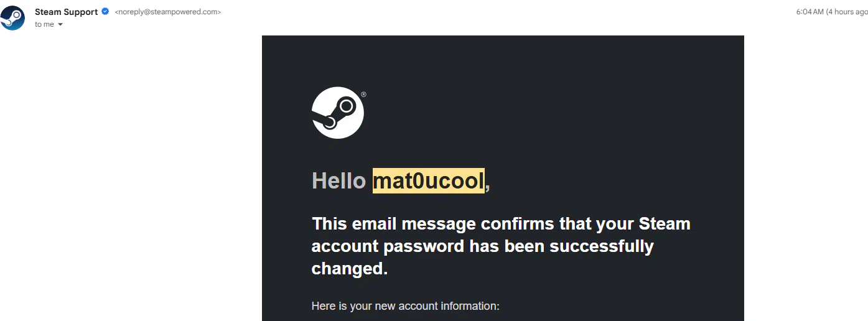The height and width of the screenshot is (321, 868).
Task: Click the "Hello" greeting word
Action: [x=338, y=181]
